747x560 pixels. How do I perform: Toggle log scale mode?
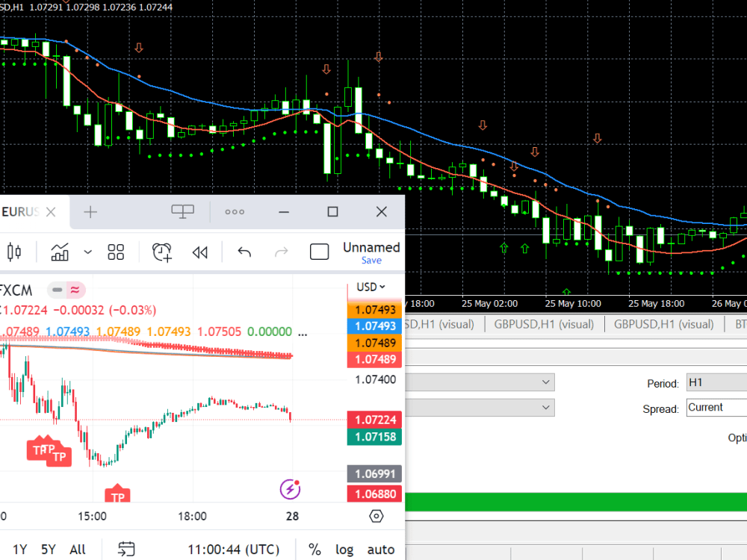pyautogui.click(x=344, y=550)
